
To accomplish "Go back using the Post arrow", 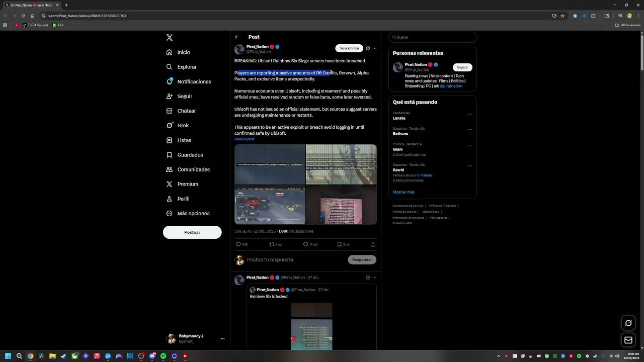I will [x=237, y=37].
